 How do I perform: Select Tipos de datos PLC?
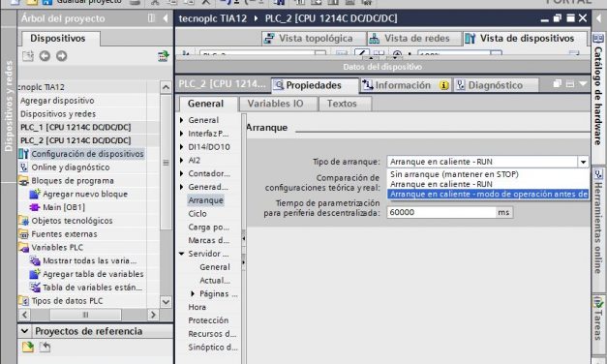(67, 301)
